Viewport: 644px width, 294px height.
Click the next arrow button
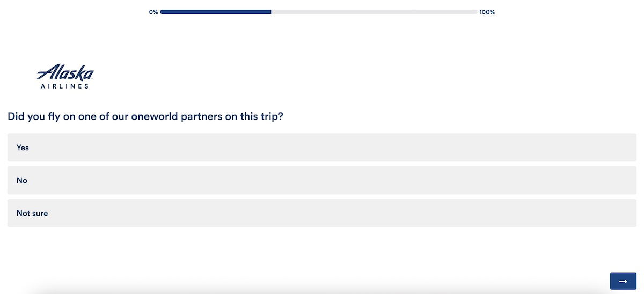point(623,281)
